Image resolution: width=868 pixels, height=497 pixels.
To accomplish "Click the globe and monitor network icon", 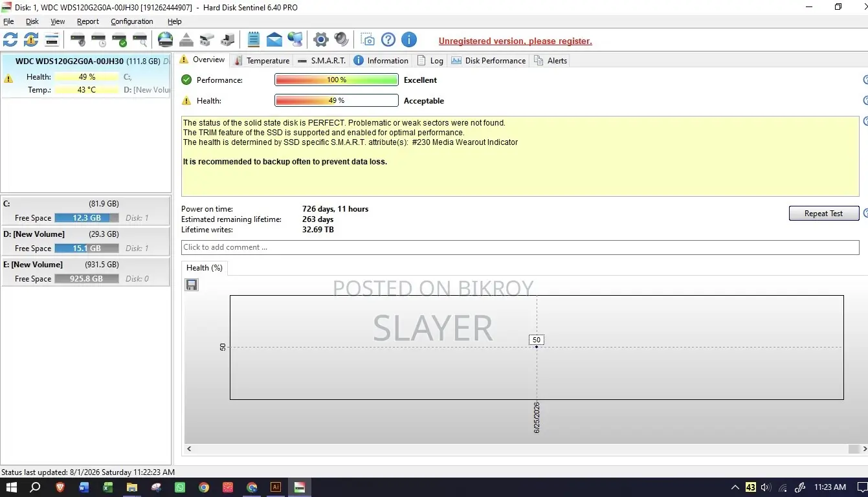I will [x=295, y=40].
